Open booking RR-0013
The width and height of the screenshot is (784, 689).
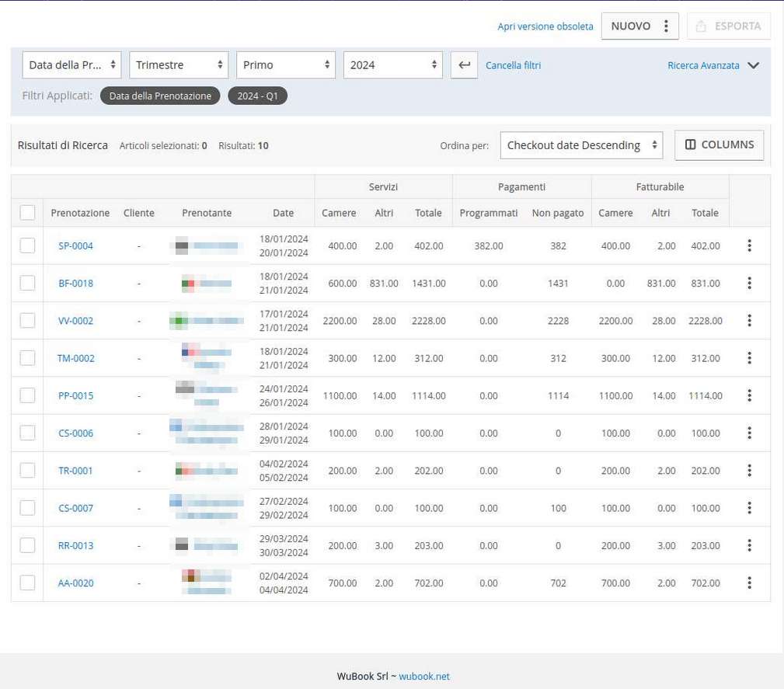coord(75,546)
